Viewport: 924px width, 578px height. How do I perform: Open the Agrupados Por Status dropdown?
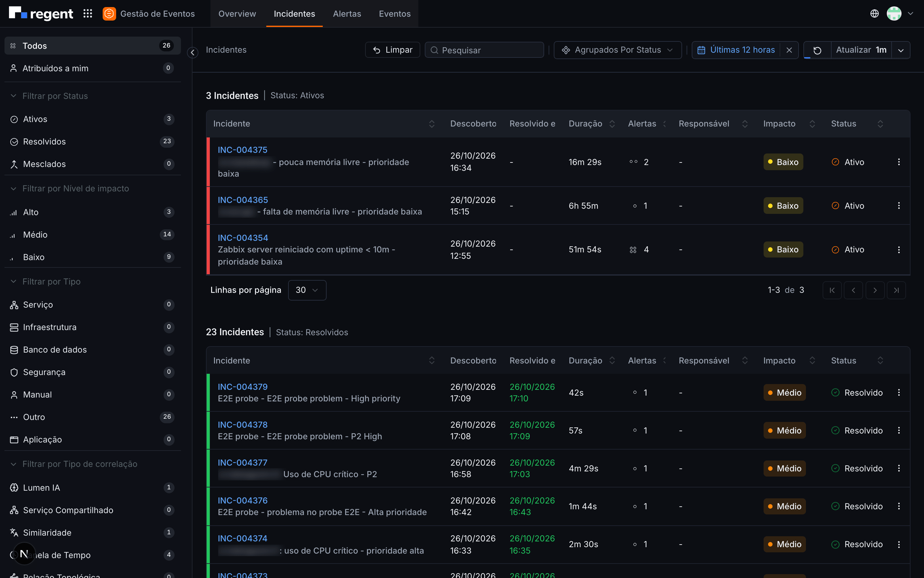click(617, 50)
